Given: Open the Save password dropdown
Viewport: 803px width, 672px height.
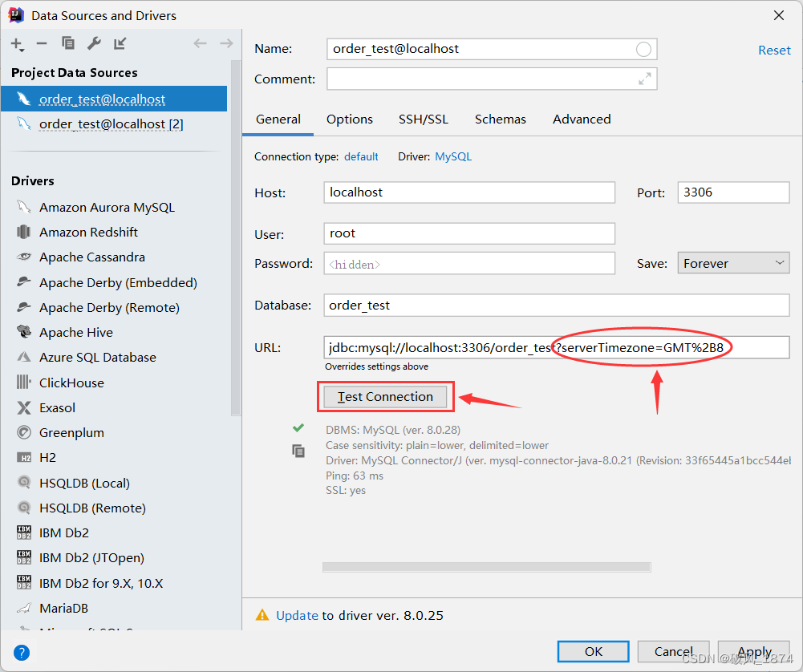Looking at the screenshot, I should click(x=733, y=263).
